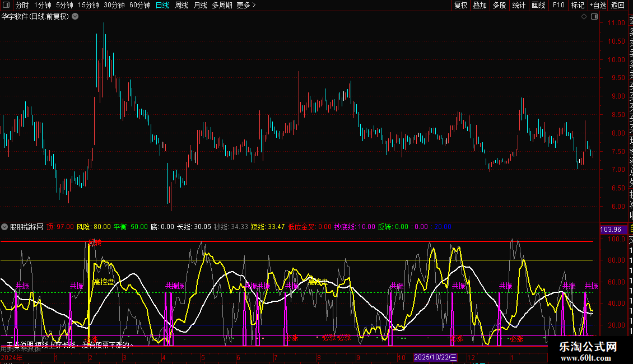Switch to 周线 weekly period

(181, 5)
